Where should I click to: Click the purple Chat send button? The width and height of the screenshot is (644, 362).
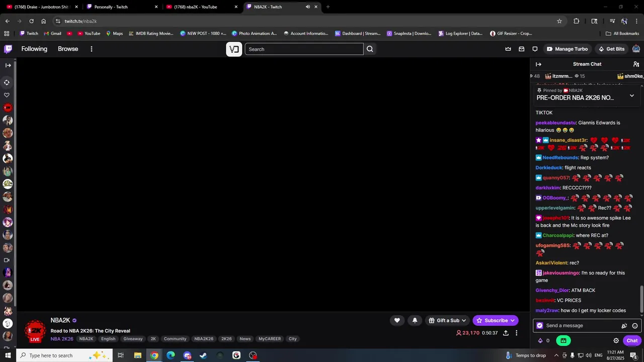coord(632,340)
